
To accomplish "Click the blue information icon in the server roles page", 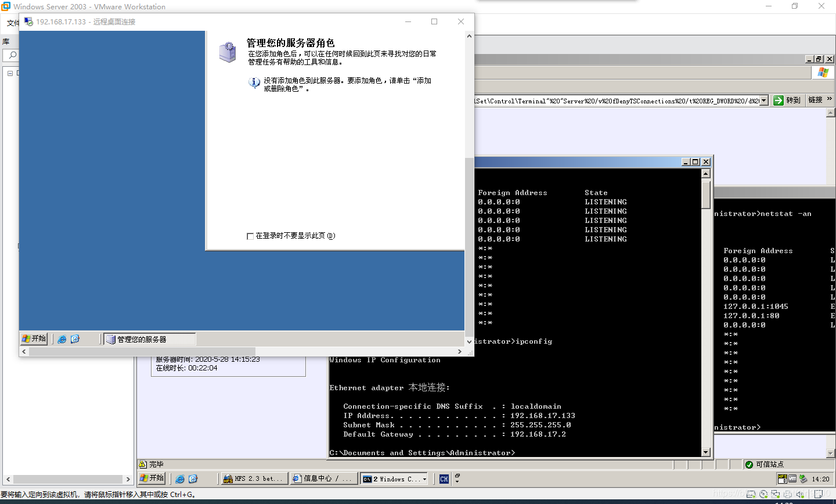I will pyautogui.click(x=254, y=82).
